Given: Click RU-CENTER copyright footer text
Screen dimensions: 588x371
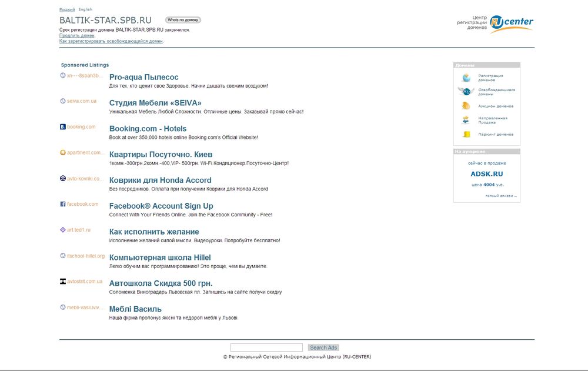Looking at the screenshot, I should pyautogui.click(x=297, y=357).
